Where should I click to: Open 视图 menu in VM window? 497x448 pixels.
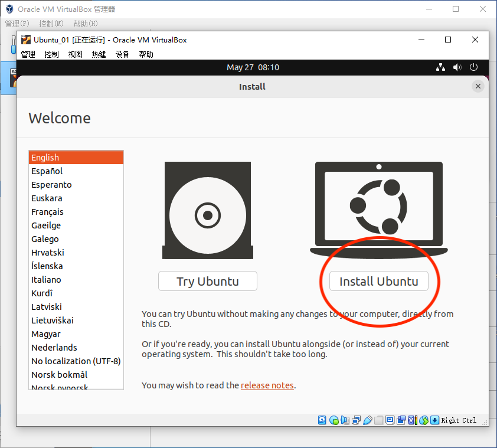pos(75,54)
